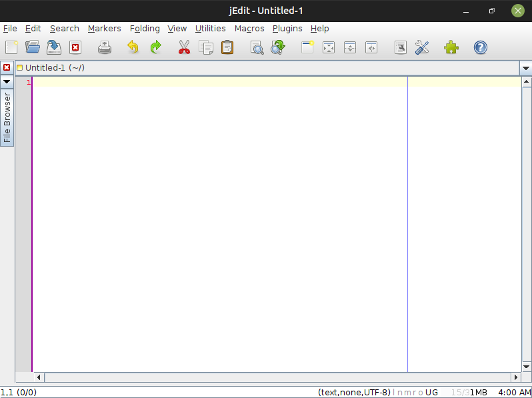Open a new view window icon
Viewport: 532px width, 398px height.
307,47
